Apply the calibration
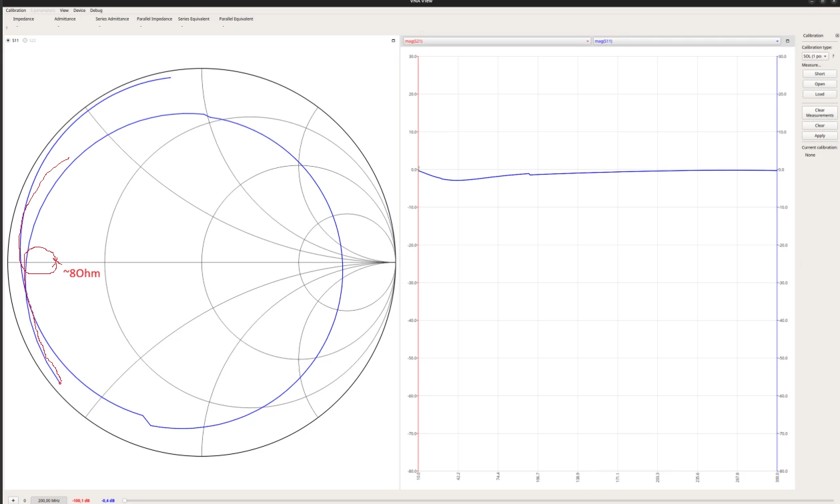840x504 pixels. click(x=819, y=135)
